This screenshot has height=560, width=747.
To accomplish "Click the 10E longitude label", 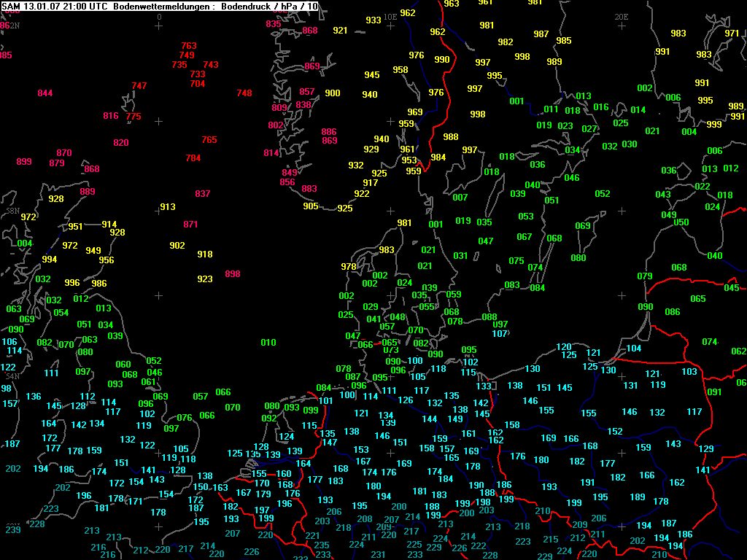I will pyautogui.click(x=390, y=16).
